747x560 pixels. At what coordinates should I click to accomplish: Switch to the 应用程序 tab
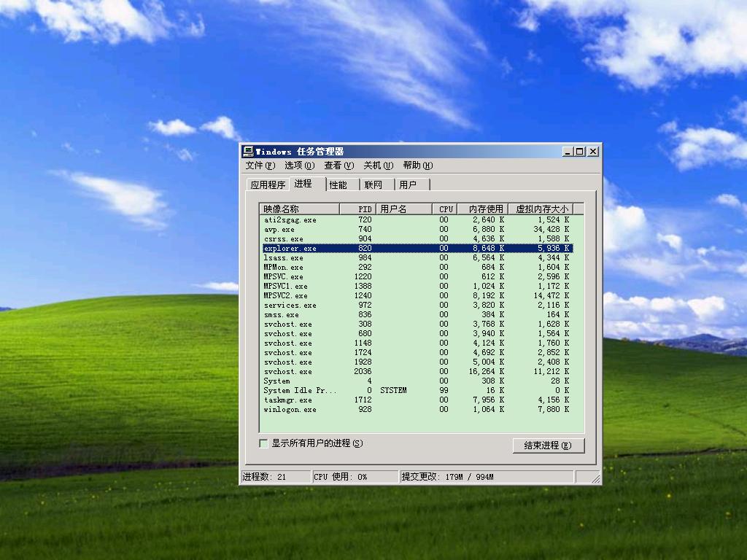(x=268, y=184)
